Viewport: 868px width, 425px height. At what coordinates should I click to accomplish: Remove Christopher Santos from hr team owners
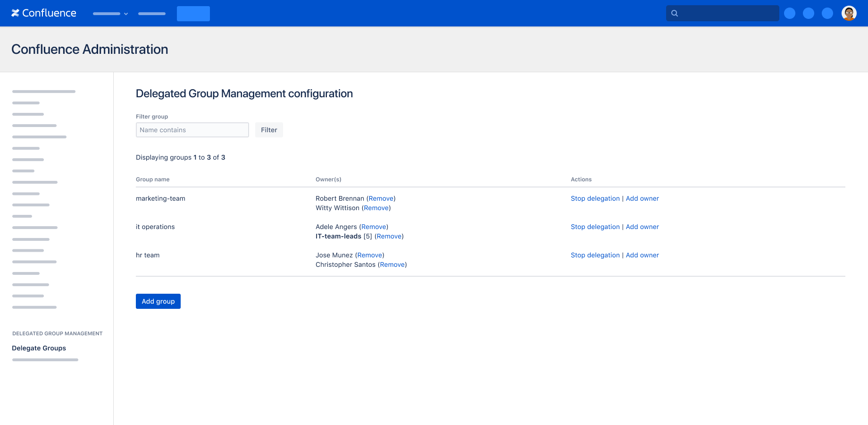tap(392, 264)
